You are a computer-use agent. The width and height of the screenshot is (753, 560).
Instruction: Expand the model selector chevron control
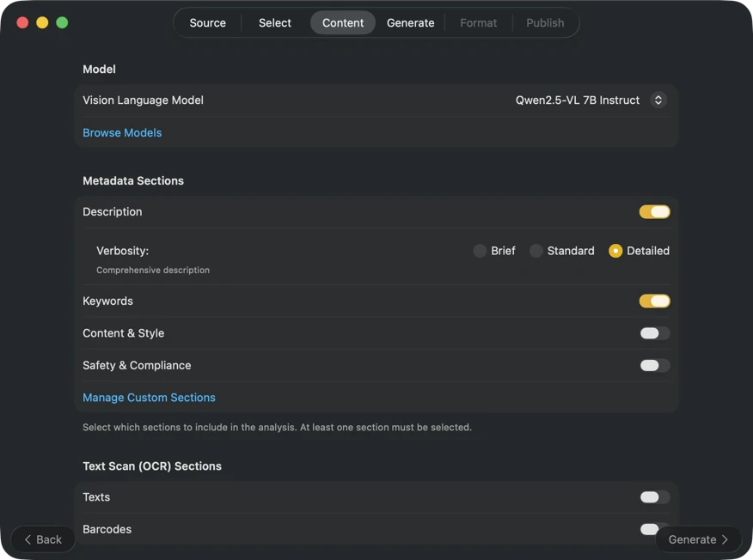(x=658, y=100)
